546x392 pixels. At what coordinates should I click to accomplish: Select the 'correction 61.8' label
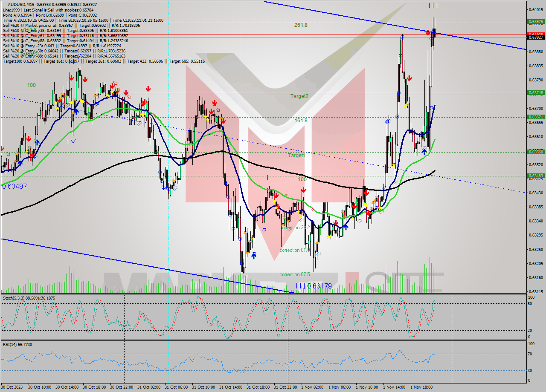pyautogui.click(x=294, y=250)
